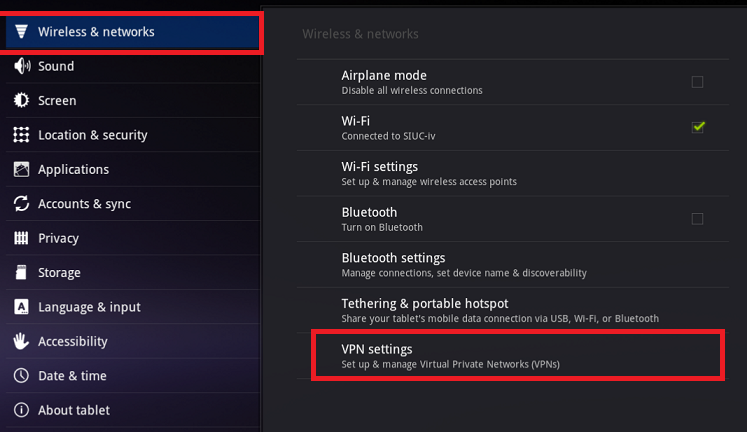Image resolution: width=747 pixels, height=432 pixels.
Task: Select Sound in settings sidebar
Action: [56, 66]
